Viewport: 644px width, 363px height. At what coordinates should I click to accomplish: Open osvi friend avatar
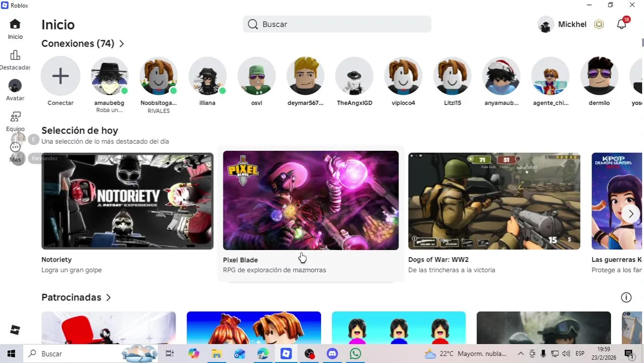tap(256, 76)
